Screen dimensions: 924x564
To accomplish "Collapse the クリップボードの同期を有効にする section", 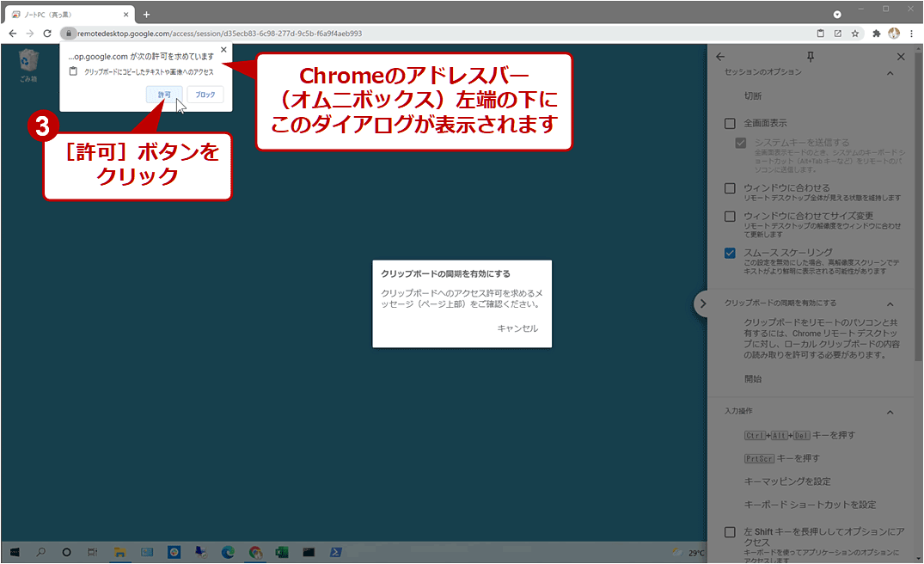I will (x=890, y=304).
